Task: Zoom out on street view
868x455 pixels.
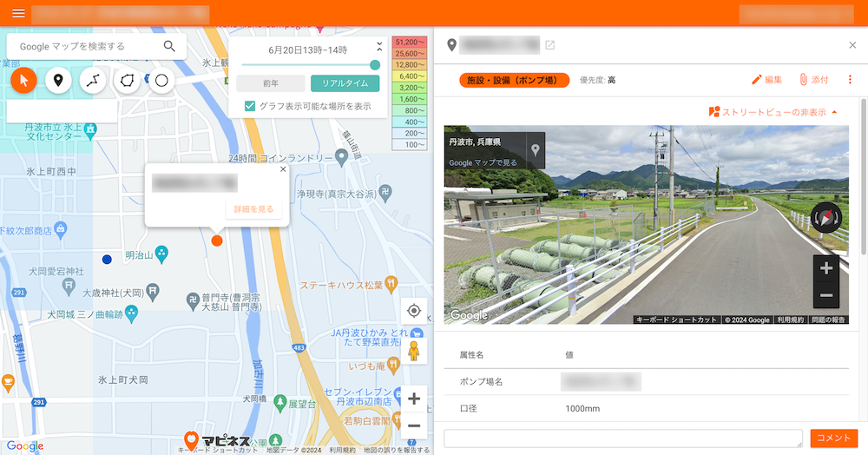Action: (826, 295)
